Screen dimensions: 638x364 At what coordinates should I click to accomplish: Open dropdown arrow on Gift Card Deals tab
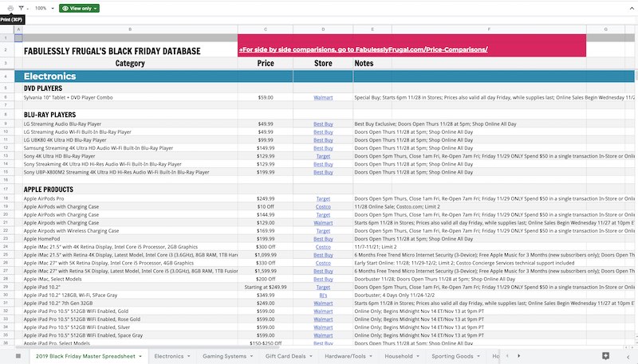311,356
